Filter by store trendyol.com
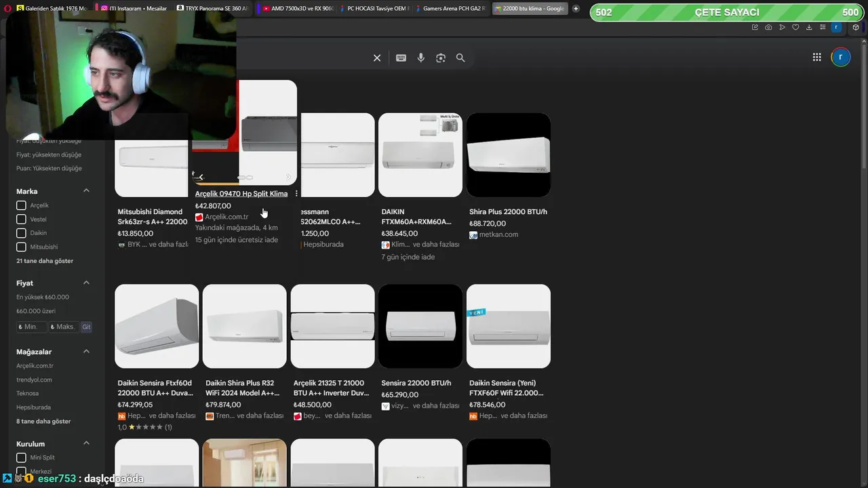Screen dimensions: 868x488 pyautogui.click(x=34, y=380)
